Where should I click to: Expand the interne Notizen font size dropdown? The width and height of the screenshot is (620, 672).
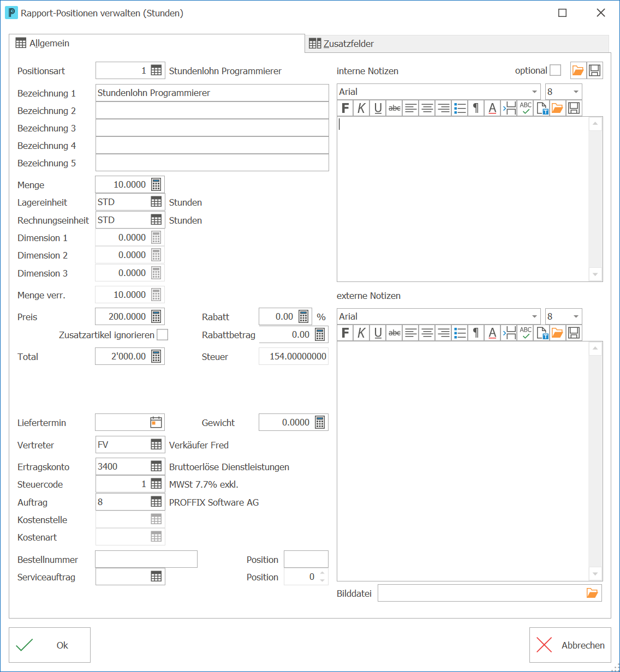[x=576, y=92]
